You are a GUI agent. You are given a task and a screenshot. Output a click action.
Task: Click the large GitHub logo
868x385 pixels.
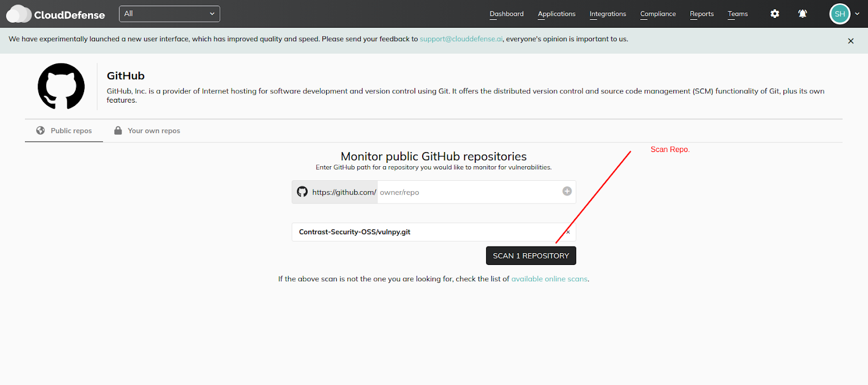click(x=61, y=86)
